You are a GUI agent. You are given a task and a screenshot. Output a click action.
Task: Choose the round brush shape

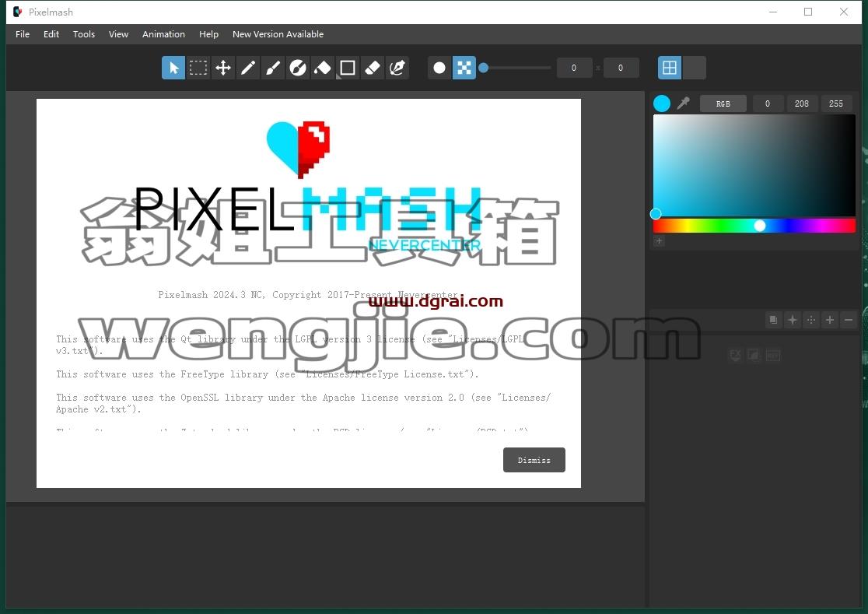pos(439,68)
